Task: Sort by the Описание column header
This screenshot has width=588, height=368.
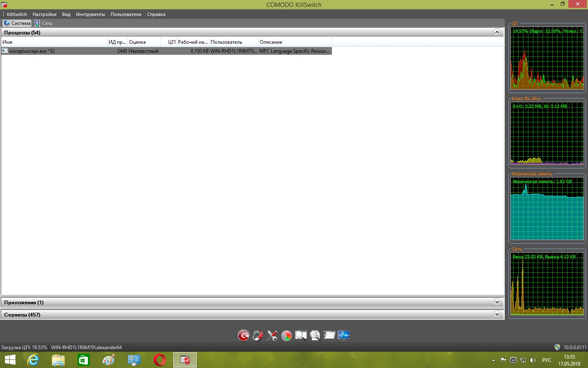Action: [295, 42]
